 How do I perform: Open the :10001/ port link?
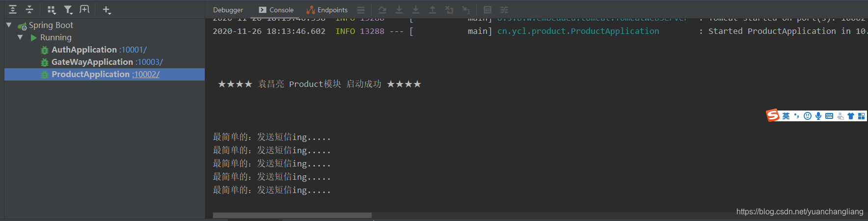133,50
